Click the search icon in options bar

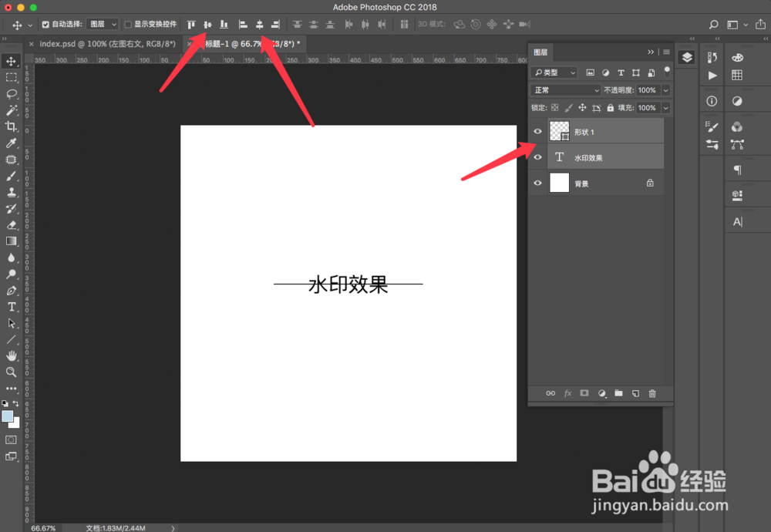pos(713,25)
